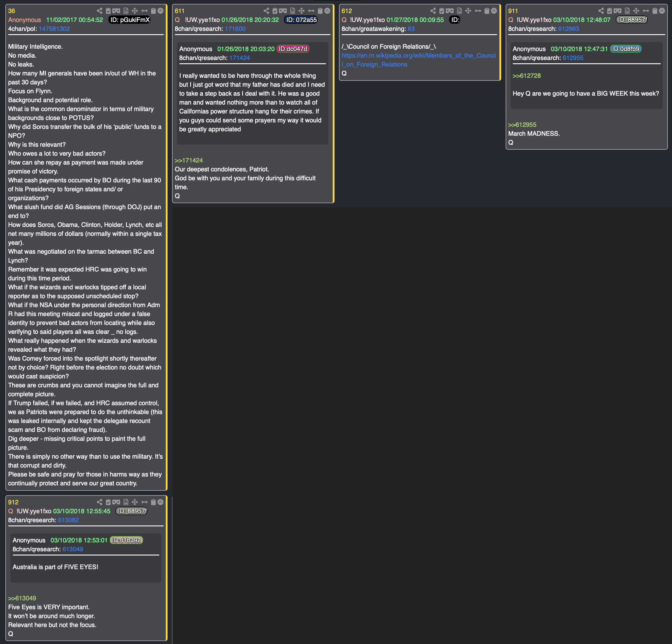Click the plain clipboard icon on post 36
The height and width of the screenshot is (644, 672).
pyautogui.click(x=153, y=11)
